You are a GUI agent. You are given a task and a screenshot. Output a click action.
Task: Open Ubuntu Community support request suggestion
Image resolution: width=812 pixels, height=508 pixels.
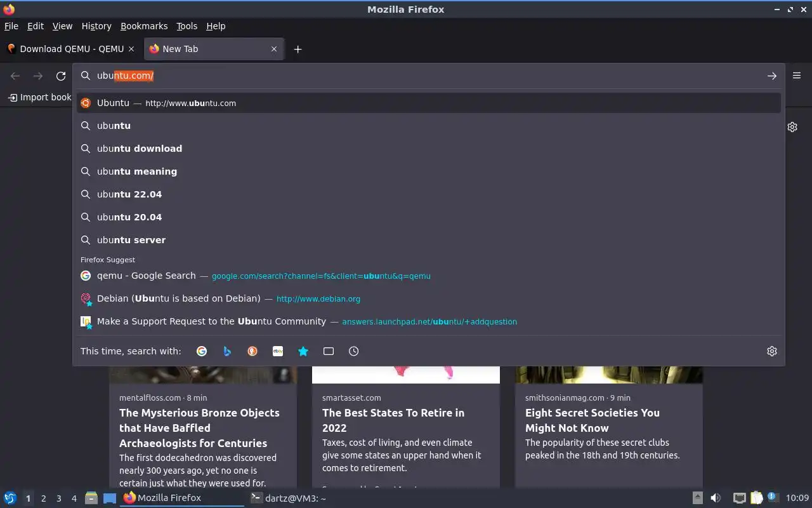429,321
